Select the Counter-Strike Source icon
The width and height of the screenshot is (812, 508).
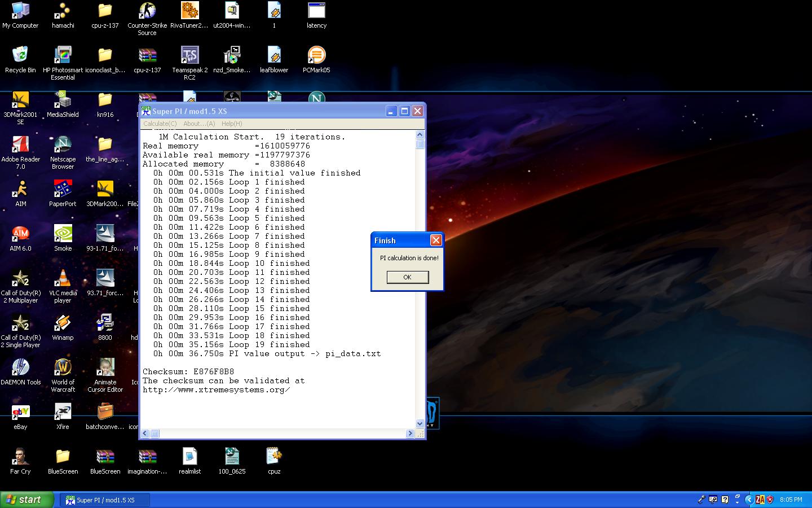pos(147,19)
